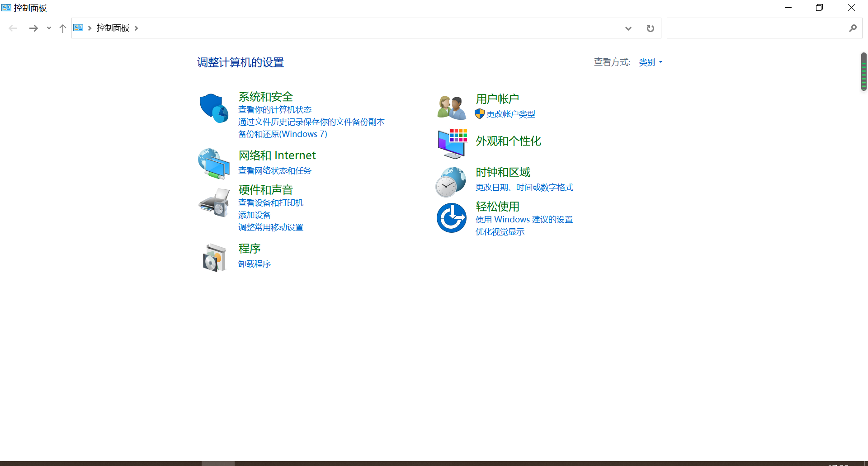
Task: Click the vertical scrollbar thumb
Action: 863,72
